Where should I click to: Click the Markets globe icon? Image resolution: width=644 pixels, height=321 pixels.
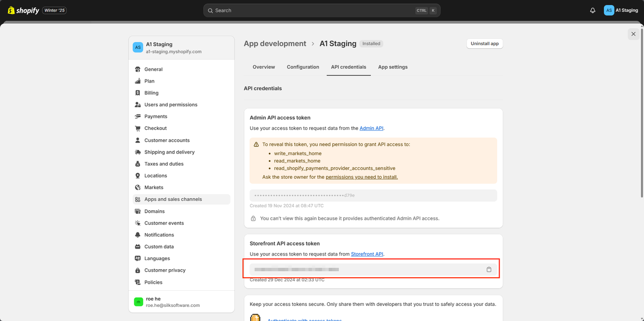pyautogui.click(x=138, y=188)
